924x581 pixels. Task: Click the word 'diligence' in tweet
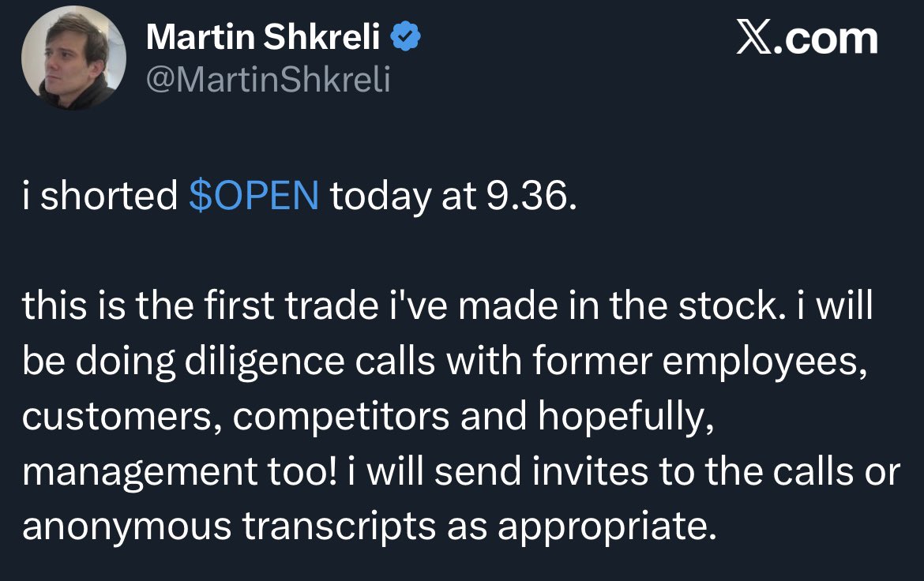(265, 362)
